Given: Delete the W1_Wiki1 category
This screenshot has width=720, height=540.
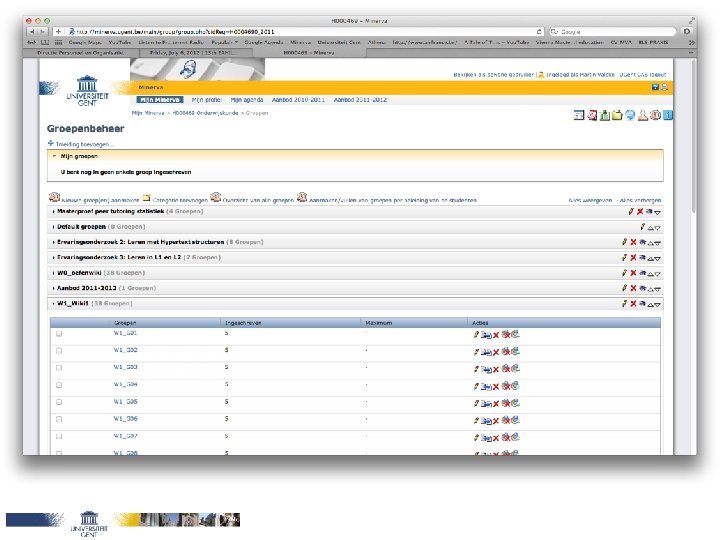Looking at the screenshot, I should click(x=633, y=304).
